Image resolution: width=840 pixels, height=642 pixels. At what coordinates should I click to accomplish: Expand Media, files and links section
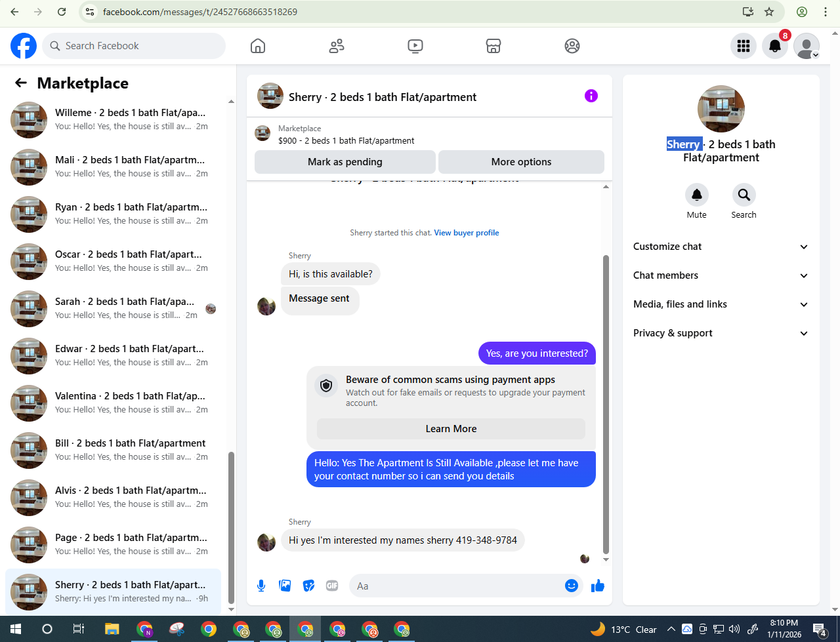(x=721, y=304)
